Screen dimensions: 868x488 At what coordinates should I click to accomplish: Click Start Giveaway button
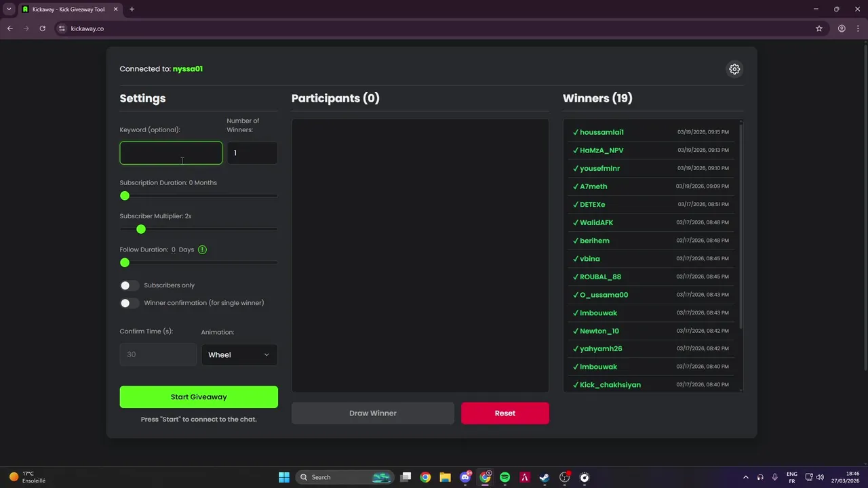[199, 397]
